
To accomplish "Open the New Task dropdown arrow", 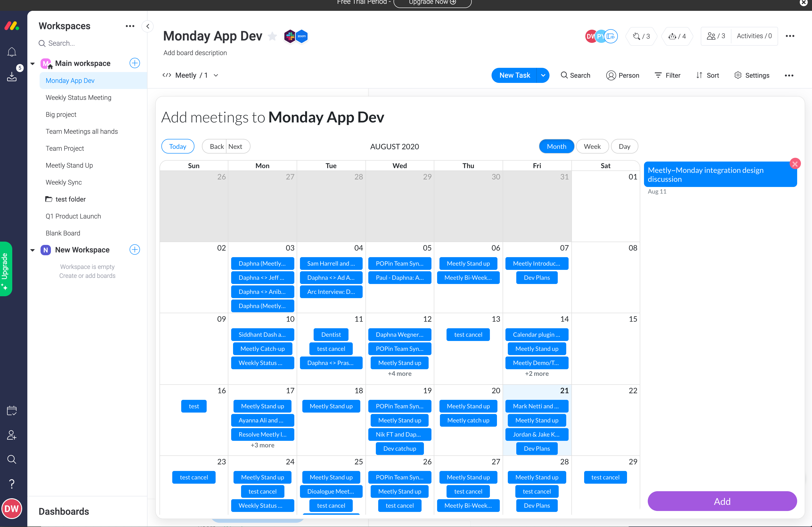I will point(543,75).
